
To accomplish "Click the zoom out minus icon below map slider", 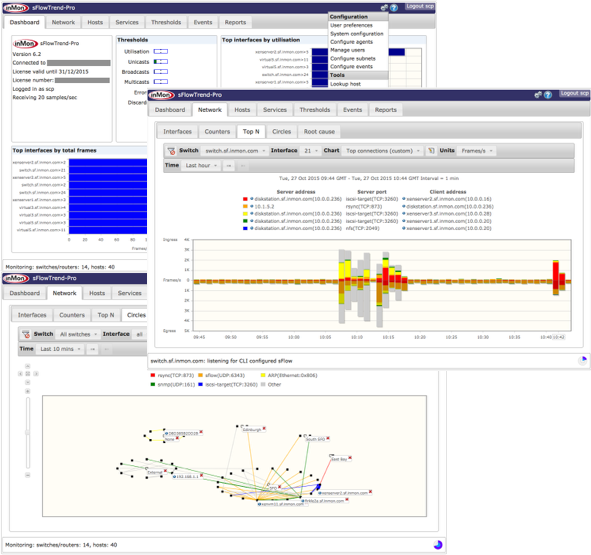I will [x=28, y=475].
